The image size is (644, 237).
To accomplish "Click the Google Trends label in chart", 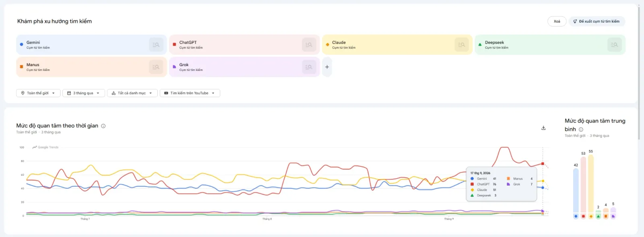I will click(x=45, y=147).
